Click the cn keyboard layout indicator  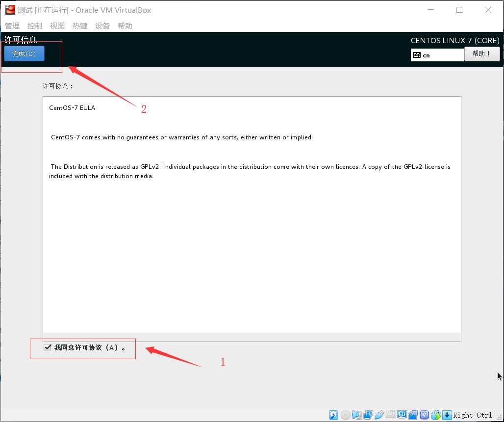tap(437, 55)
